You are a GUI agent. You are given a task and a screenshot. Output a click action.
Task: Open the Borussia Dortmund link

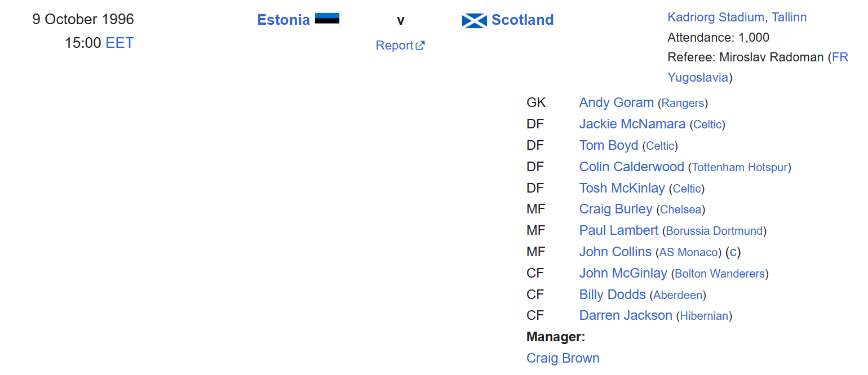(x=714, y=231)
